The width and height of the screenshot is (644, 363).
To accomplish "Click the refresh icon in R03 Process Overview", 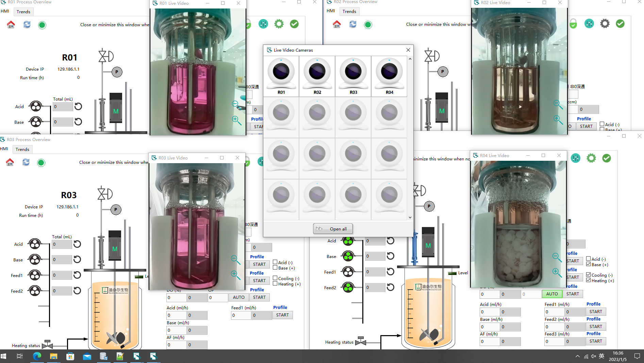I will pos(26,162).
